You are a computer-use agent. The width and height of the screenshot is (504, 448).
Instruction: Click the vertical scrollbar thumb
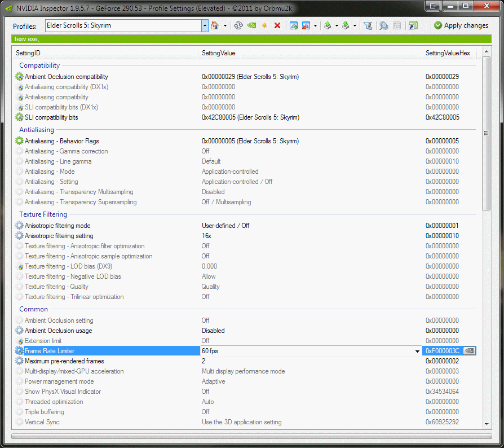pos(487,134)
